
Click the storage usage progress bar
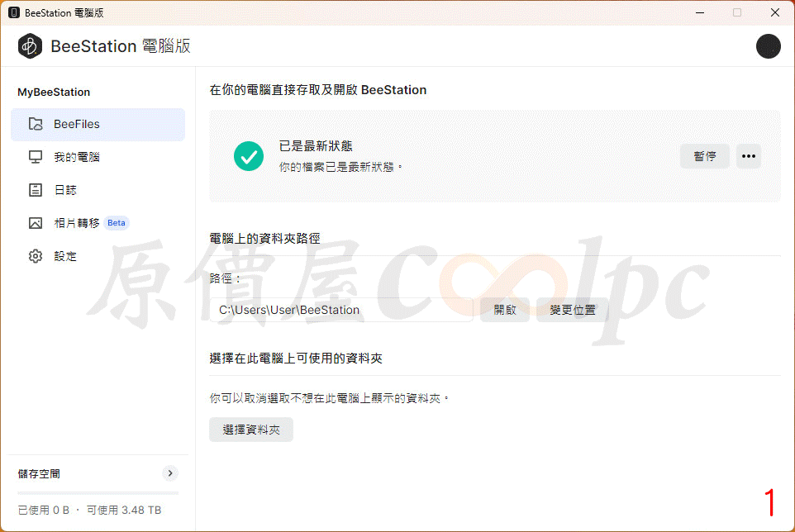tap(98, 492)
